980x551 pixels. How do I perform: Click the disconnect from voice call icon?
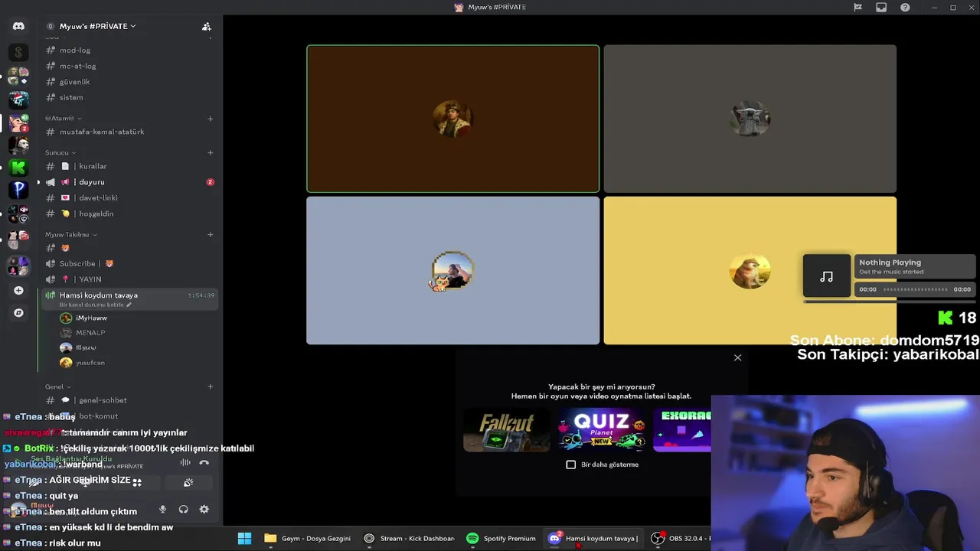click(x=204, y=462)
